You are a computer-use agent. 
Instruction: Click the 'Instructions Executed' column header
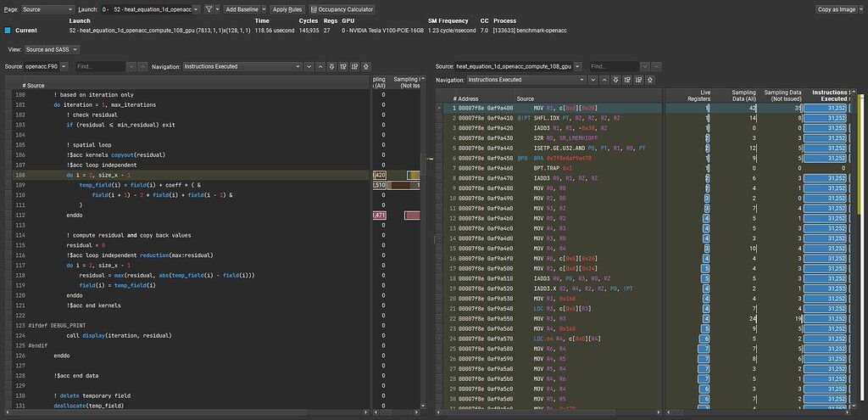pos(829,95)
